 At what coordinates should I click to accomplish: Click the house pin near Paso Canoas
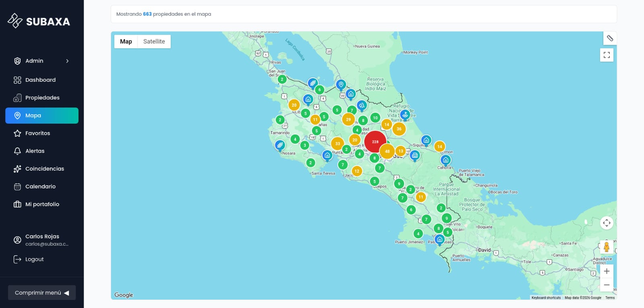pos(440,240)
